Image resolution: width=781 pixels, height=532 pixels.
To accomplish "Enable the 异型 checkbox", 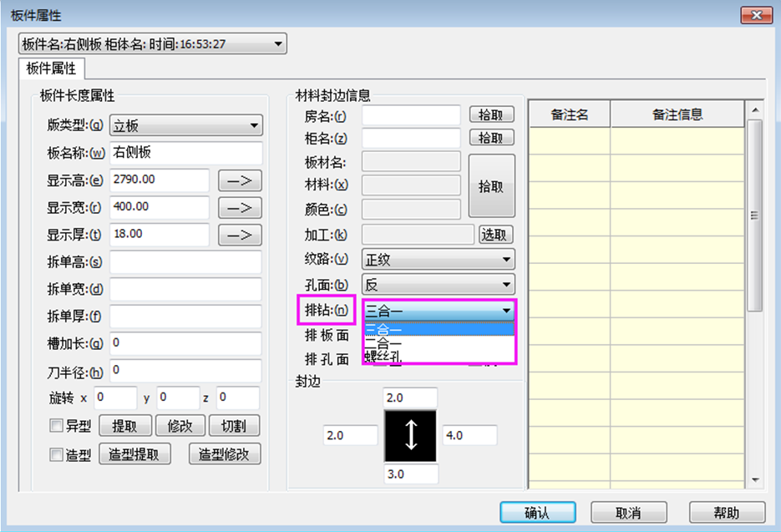I will [56, 425].
